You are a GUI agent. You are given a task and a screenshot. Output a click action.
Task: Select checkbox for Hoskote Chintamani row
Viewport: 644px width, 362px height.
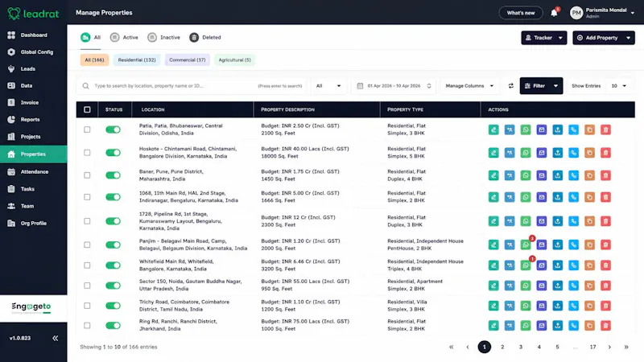click(87, 153)
